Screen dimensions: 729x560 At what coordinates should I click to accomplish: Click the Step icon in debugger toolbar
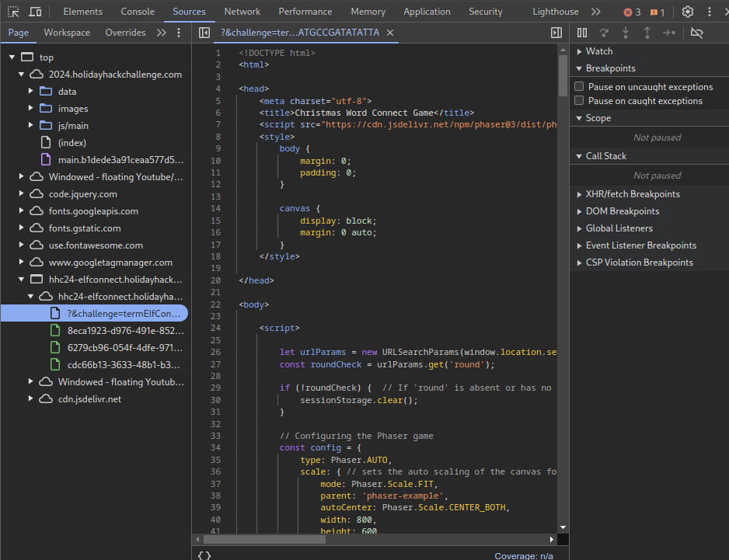pos(669,33)
